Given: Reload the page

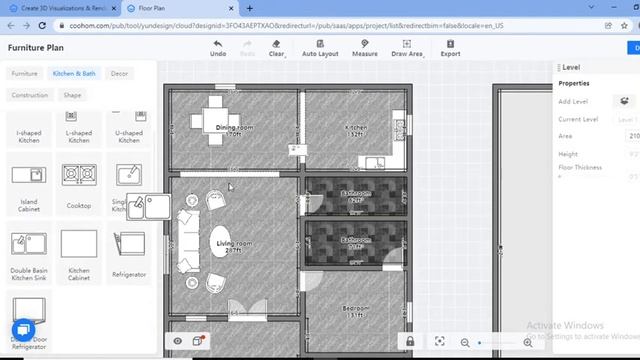Looking at the screenshot, I should click(x=42, y=26).
